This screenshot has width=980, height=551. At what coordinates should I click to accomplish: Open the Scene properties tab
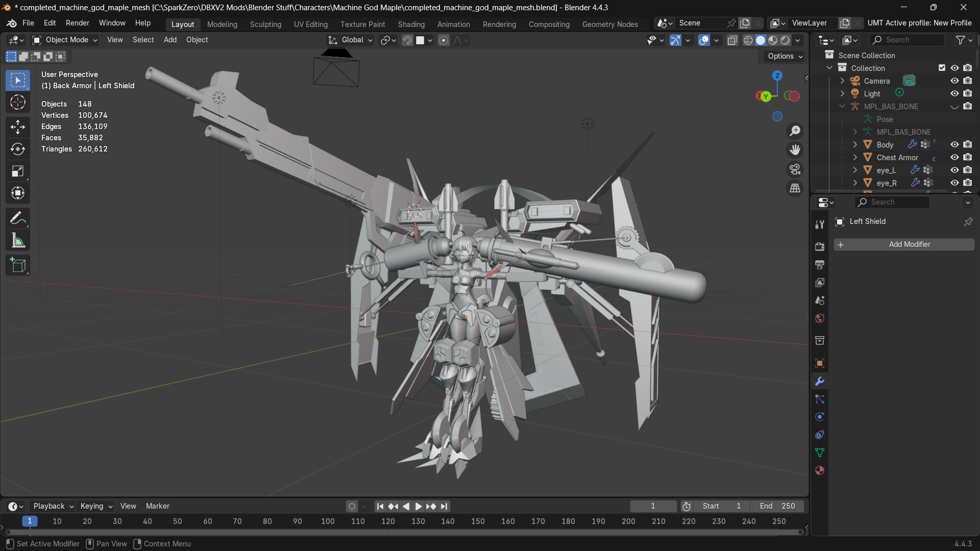[x=820, y=300]
